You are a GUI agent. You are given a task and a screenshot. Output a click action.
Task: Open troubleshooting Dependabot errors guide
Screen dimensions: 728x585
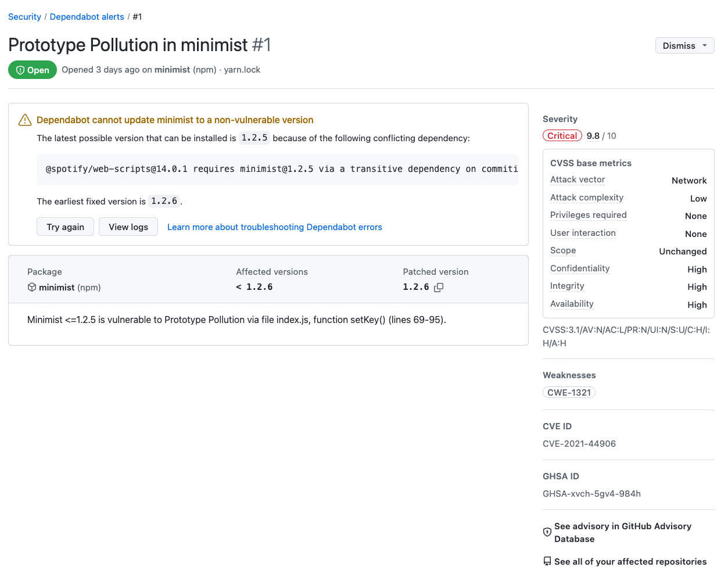(x=274, y=227)
